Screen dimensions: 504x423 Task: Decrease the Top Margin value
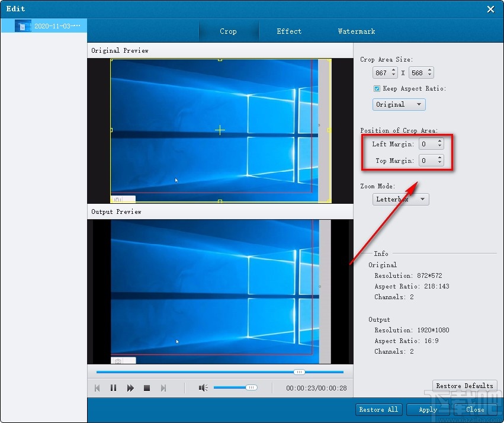point(439,163)
